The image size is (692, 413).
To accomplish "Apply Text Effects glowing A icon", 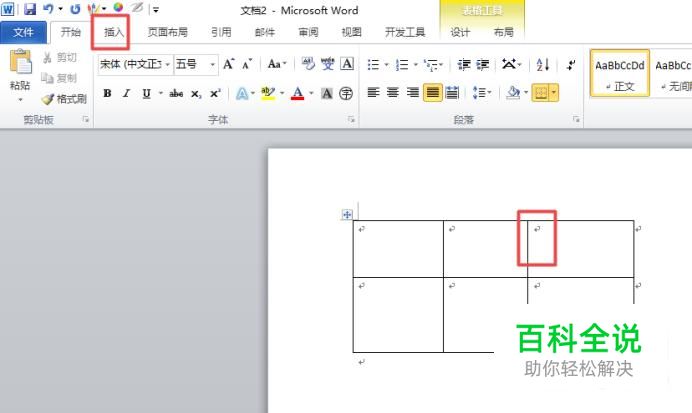I will click(242, 94).
